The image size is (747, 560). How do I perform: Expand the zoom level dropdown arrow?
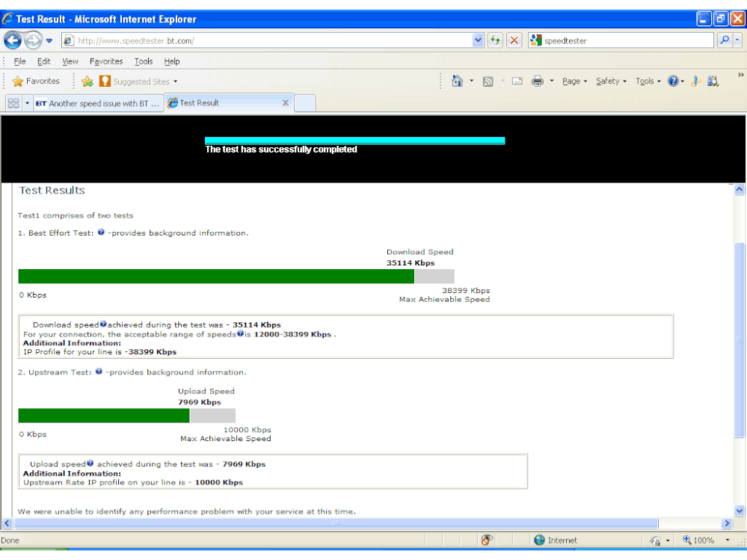tap(728, 540)
